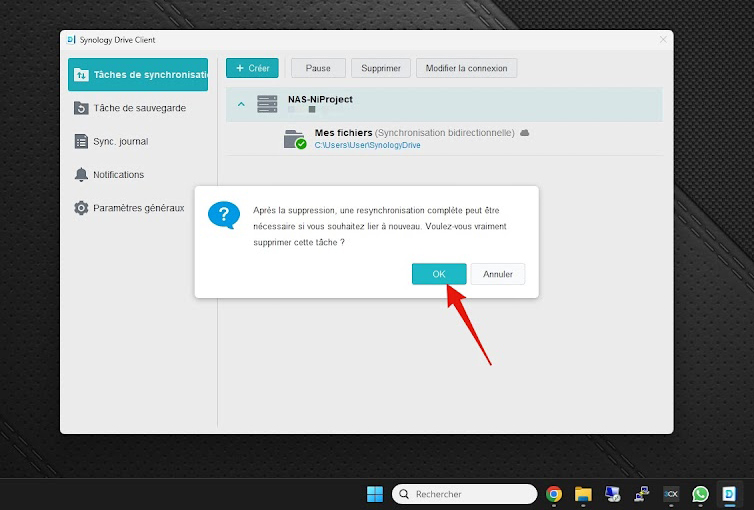
Task: Launch Google Chrome from the taskbar
Action: (x=554, y=494)
